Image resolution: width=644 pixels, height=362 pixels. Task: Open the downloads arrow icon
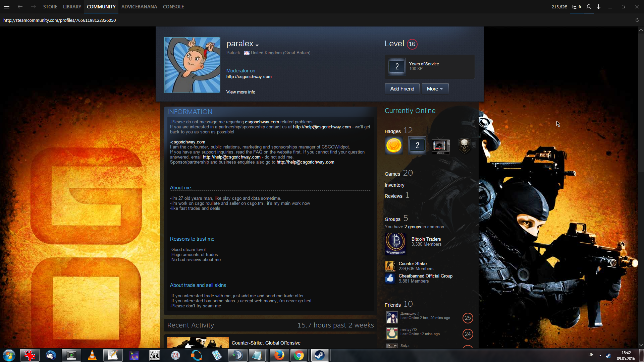point(598,7)
